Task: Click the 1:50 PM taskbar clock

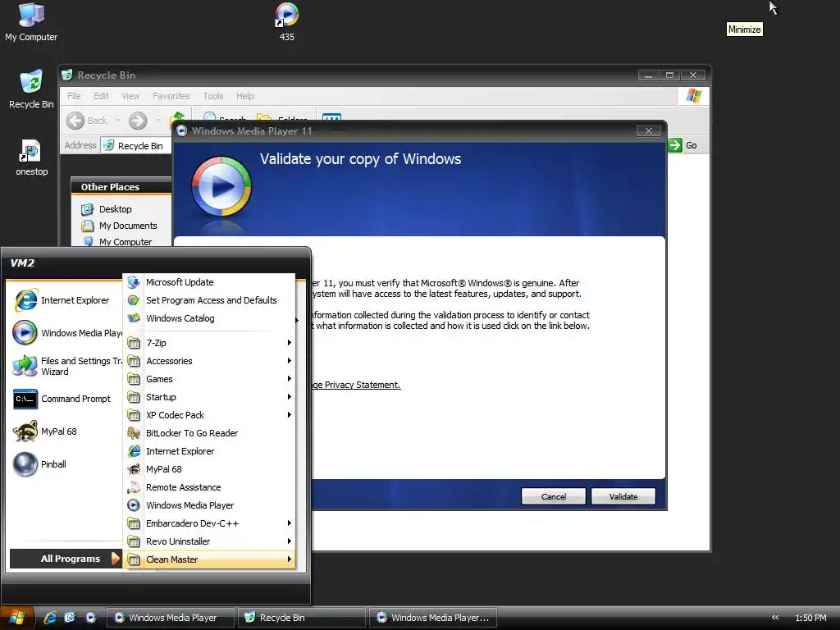Action: [810, 618]
